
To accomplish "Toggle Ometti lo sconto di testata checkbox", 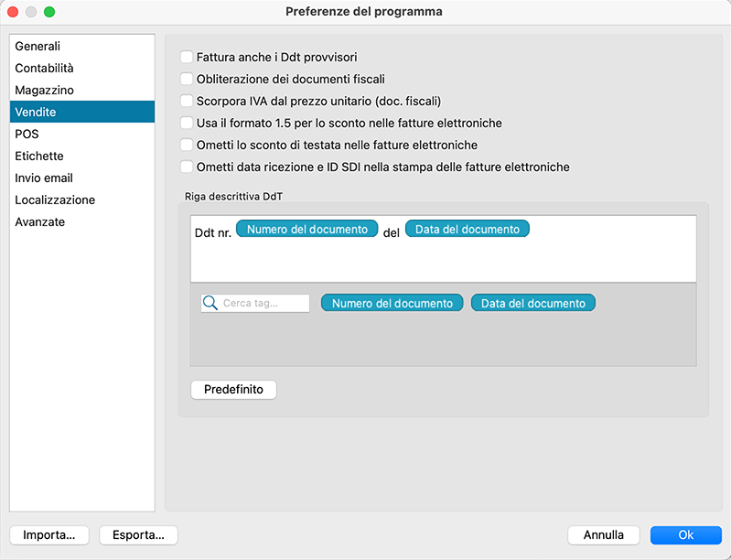I will click(187, 145).
